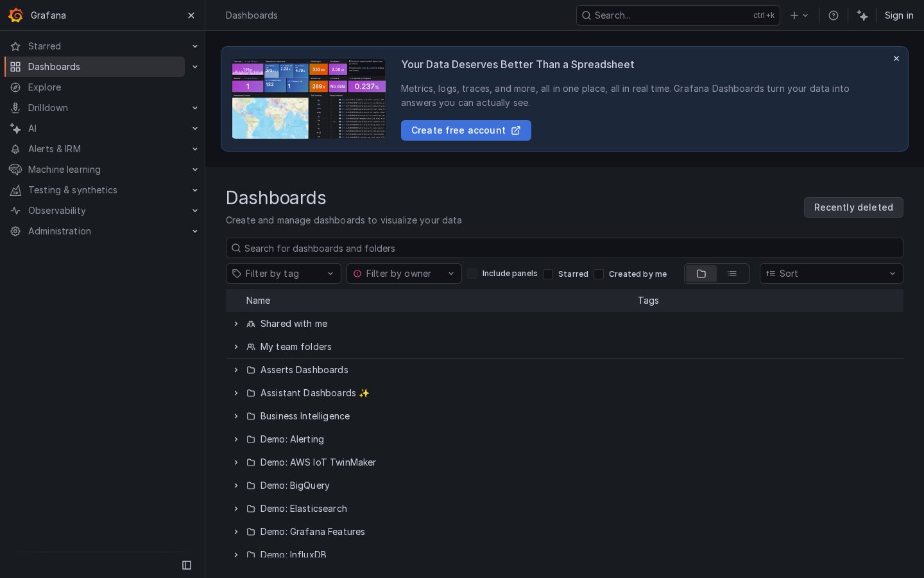Close the sidebar menu with X
The image size is (924, 578).
pos(191,15)
